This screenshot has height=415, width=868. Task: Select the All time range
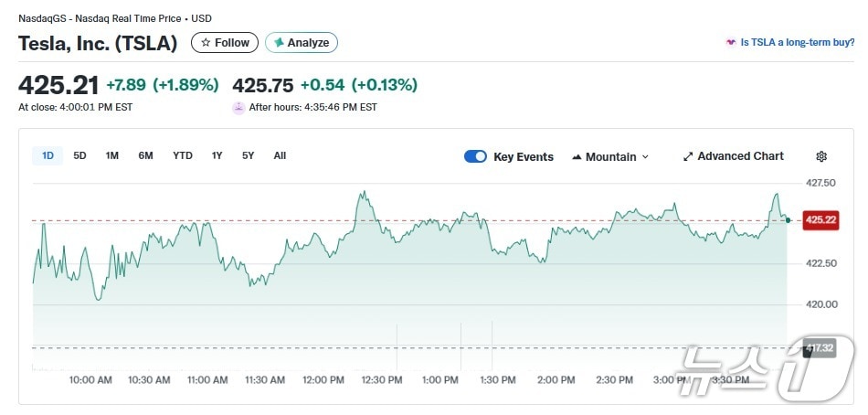(x=280, y=155)
